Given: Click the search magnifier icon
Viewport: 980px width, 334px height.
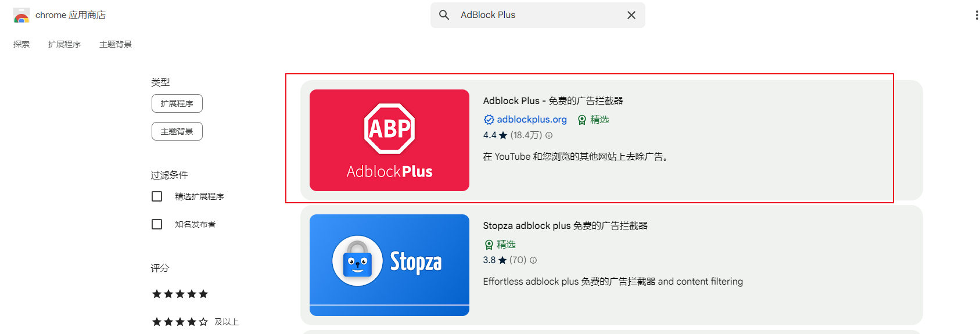Looking at the screenshot, I should [x=444, y=15].
